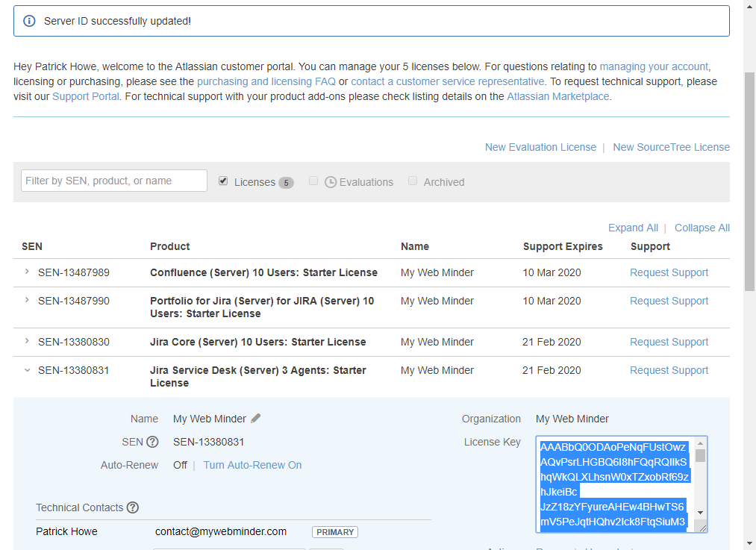Image resolution: width=756 pixels, height=550 pixels.
Task: Click Jira Service Desk (Server) 3 Agents product
Action: [258, 376]
